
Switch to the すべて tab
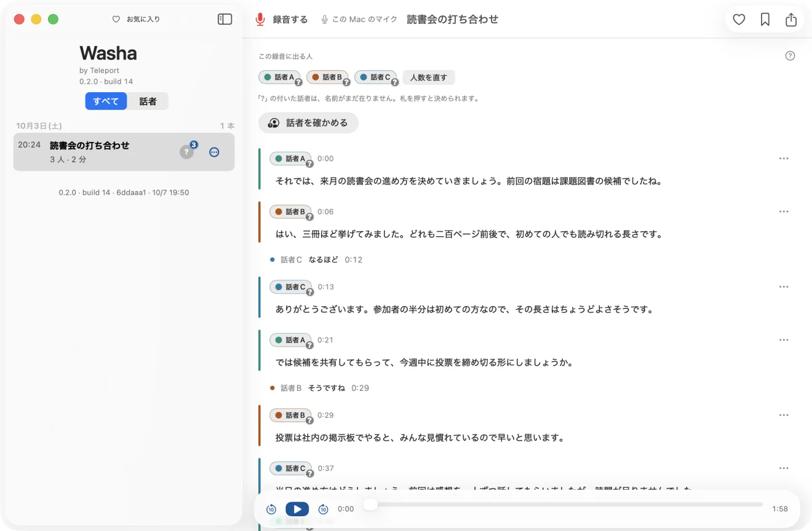tap(106, 101)
